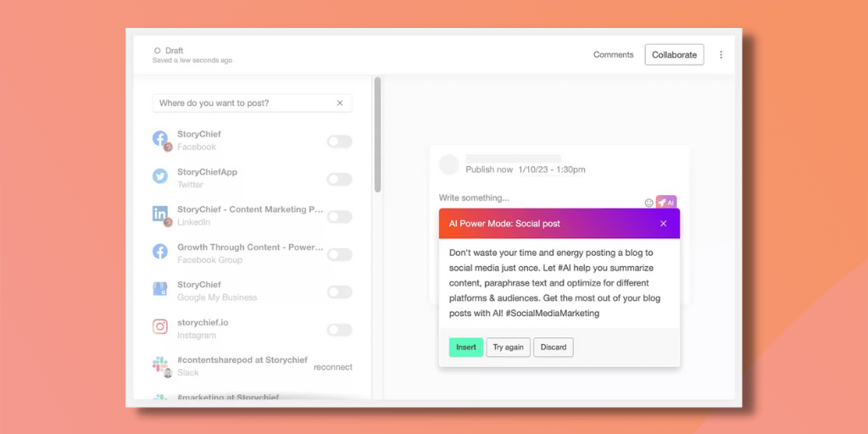The image size is (868, 434).
Task: Click the StoryChief LinkedIn icon
Action: (x=160, y=214)
